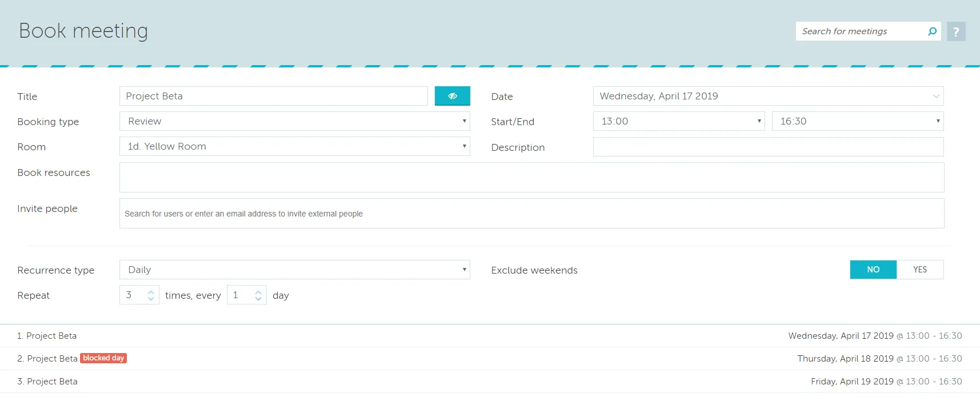The height and width of the screenshot is (401, 980).
Task: Change end time in 16:30 dropdown
Action: pos(857,121)
